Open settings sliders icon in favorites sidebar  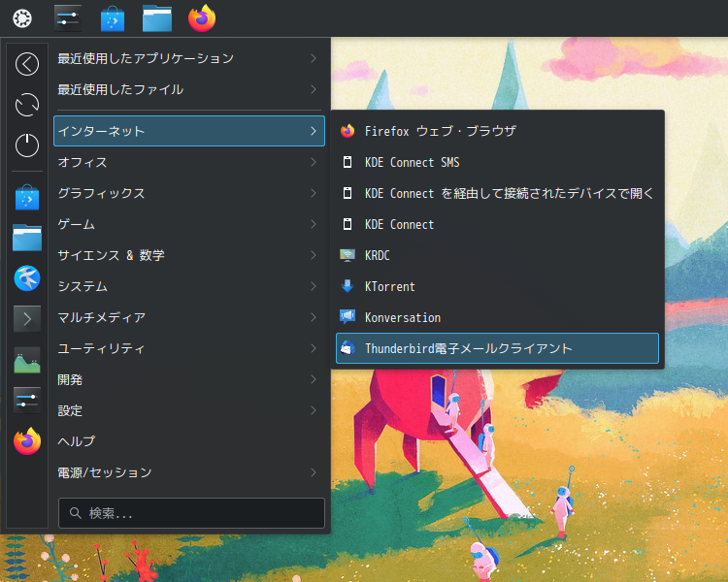click(27, 400)
